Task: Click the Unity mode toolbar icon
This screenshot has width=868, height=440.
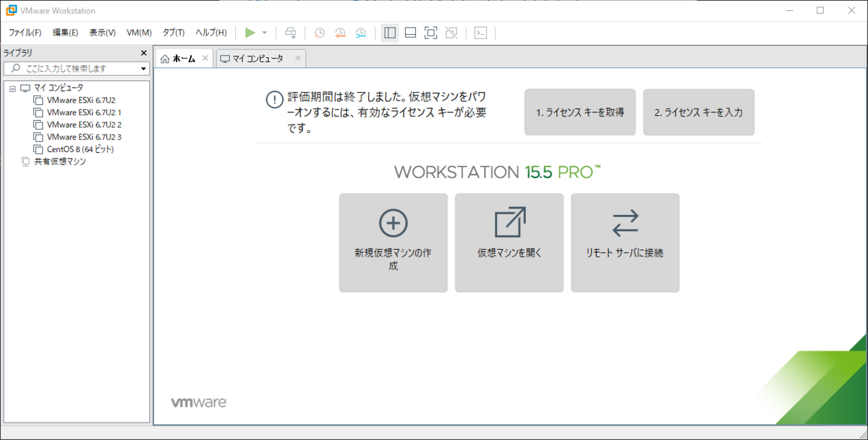Action: (x=451, y=33)
